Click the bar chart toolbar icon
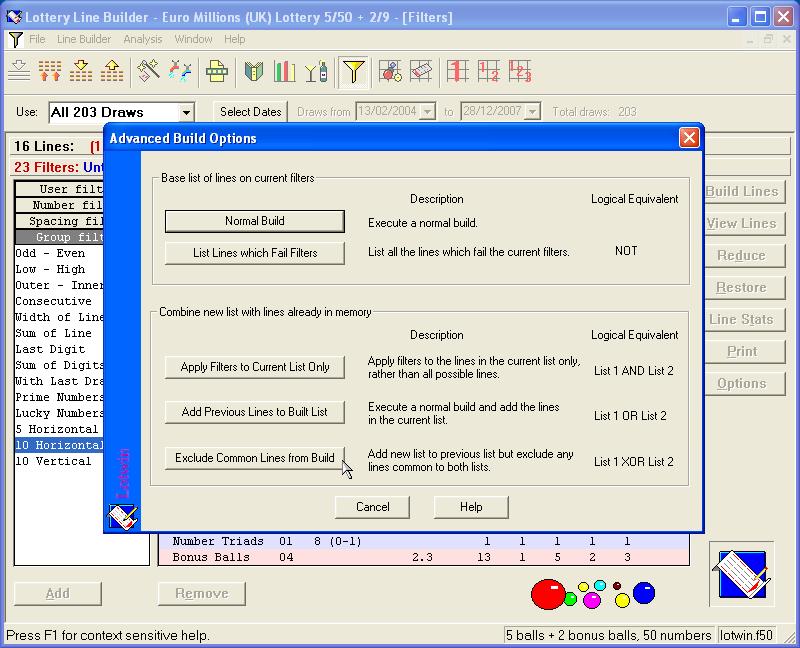Image resolution: width=800 pixels, height=648 pixels. (x=285, y=71)
